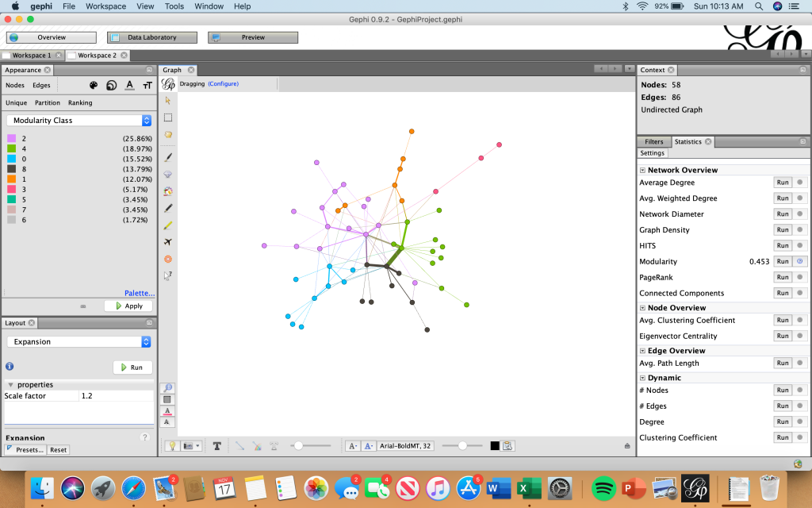Click the Scale factor value field
This screenshot has width=812, height=508.
(117, 396)
